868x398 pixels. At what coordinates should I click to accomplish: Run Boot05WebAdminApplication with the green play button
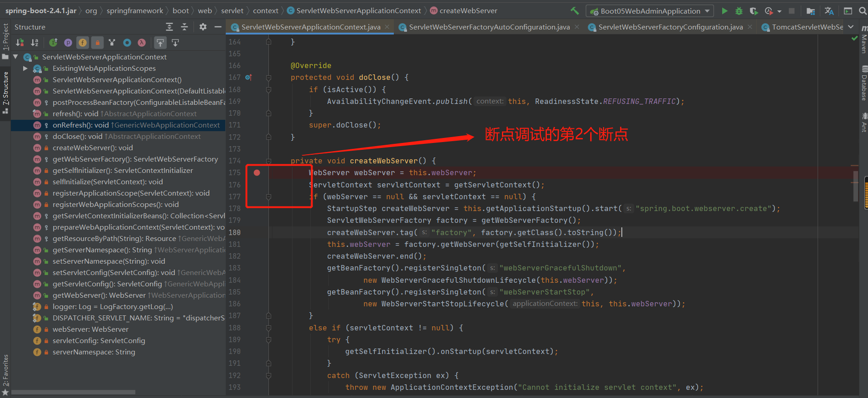725,10
